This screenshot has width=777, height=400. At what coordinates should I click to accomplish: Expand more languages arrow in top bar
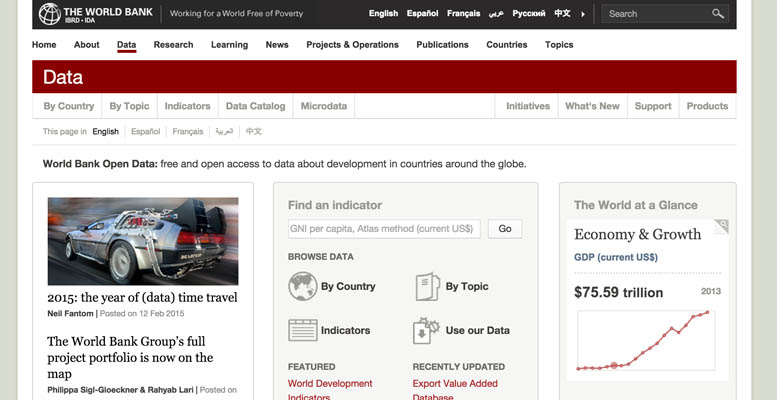pyautogui.click(x=583, y=14)
